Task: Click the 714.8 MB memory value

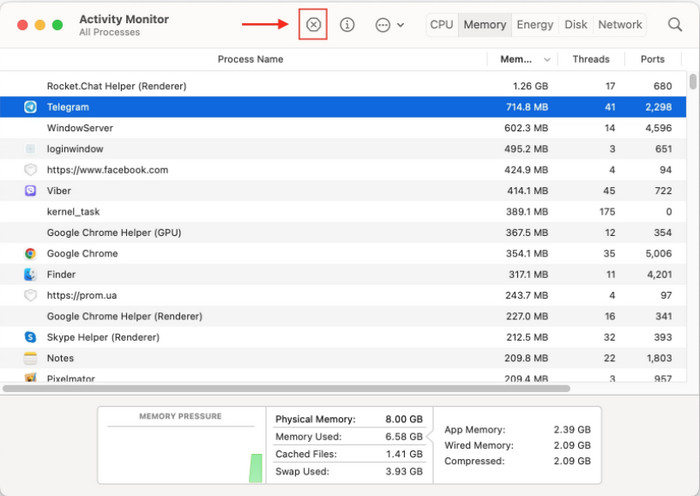Action: click(527, 107)
